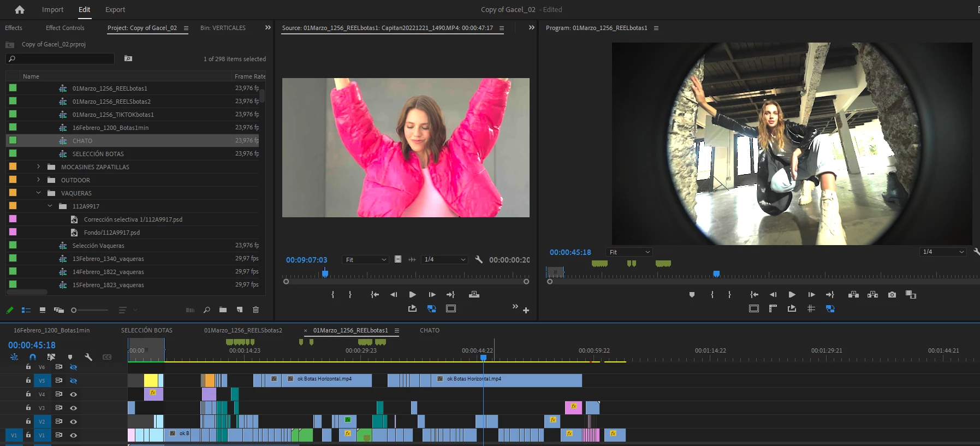Collapse the 112A9917 folder
Viewport: 980px width, 446px height.
pos(50,206)
